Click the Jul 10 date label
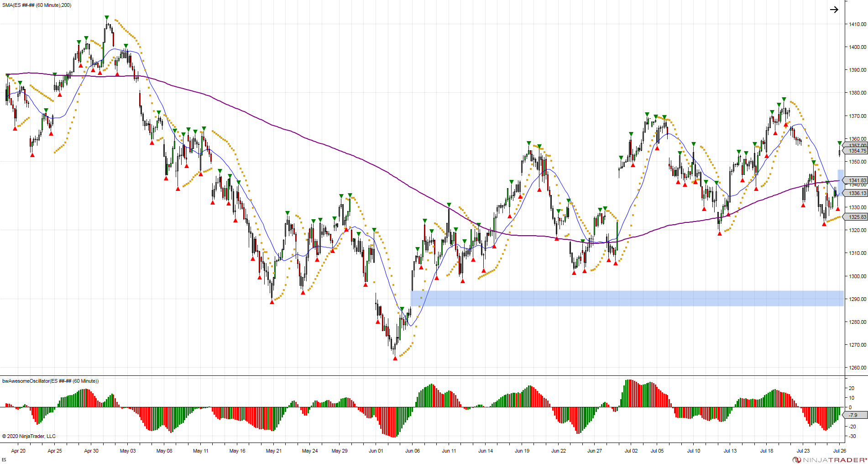Screen dimensions: 868x464 click(694, 451)
